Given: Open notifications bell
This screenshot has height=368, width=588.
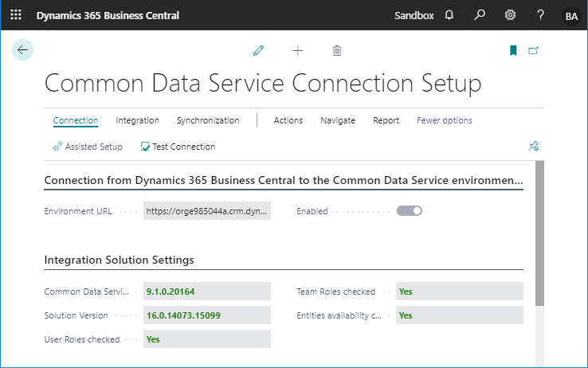Looking at the screenshot, I should point(449,15).
